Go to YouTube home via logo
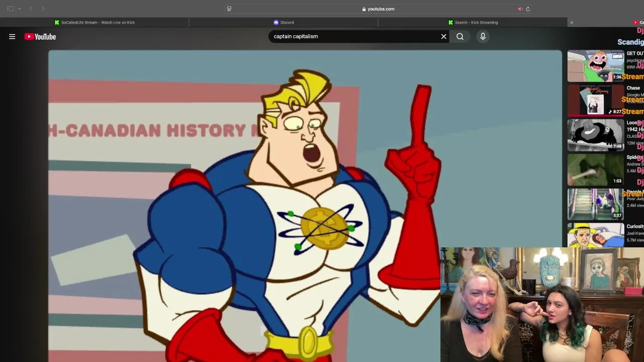 pyautogui.click(x=40, y=37)
